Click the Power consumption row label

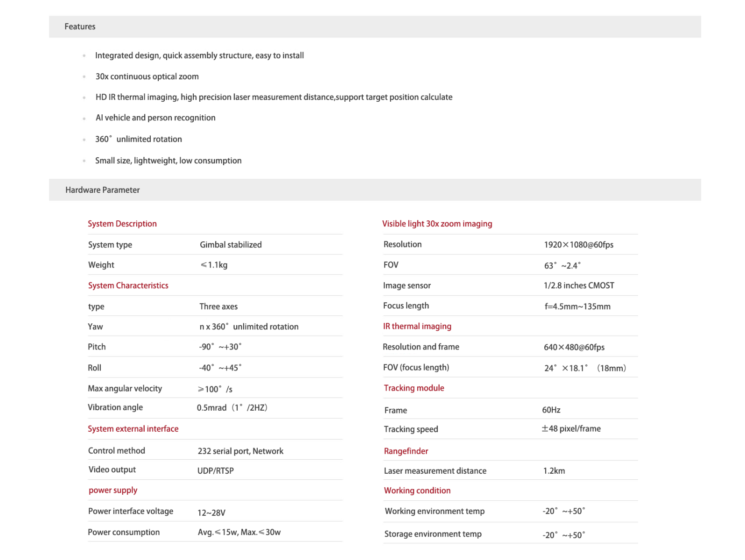[x=124, y=532]
